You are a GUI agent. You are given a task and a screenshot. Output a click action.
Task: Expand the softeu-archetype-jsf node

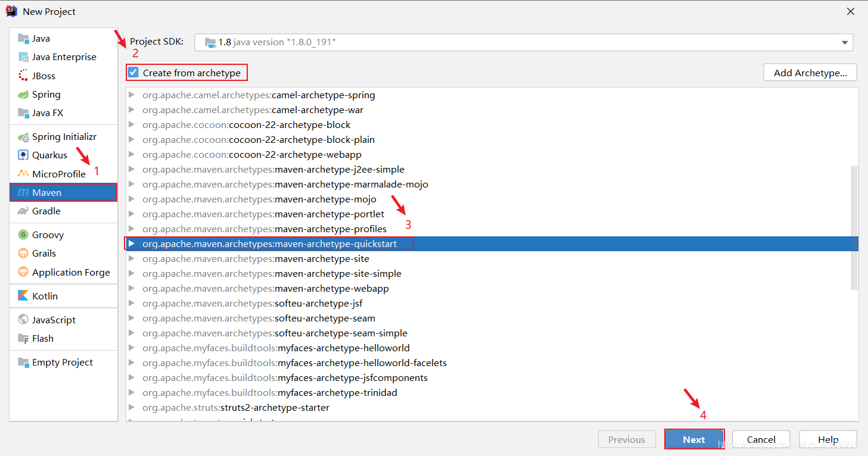pyautogui.click(x=132, y=304)
